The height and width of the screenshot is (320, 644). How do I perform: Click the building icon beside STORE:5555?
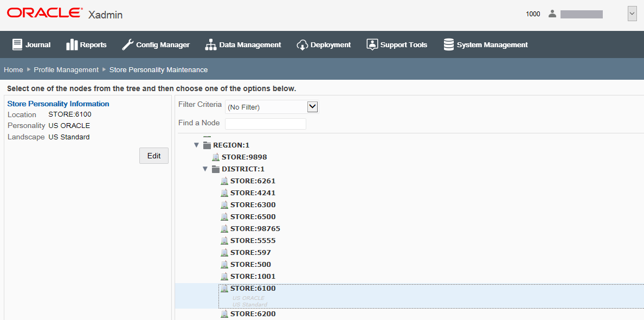click(x=224, y=240)
